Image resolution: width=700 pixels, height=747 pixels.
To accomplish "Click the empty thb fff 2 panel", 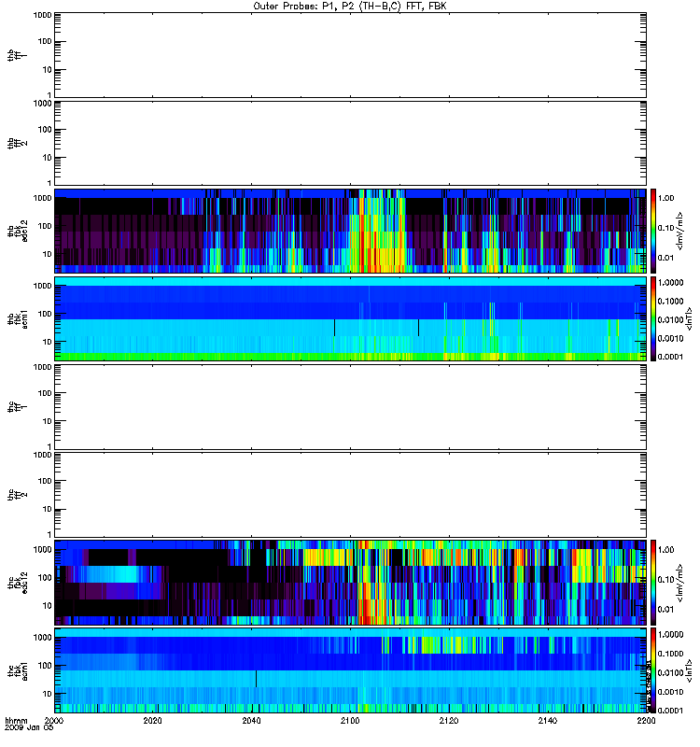I will click(350, 143).
